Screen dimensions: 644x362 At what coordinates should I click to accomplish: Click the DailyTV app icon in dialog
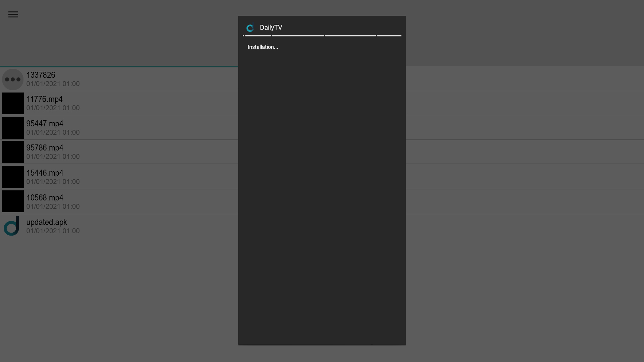tap(250, 28)
